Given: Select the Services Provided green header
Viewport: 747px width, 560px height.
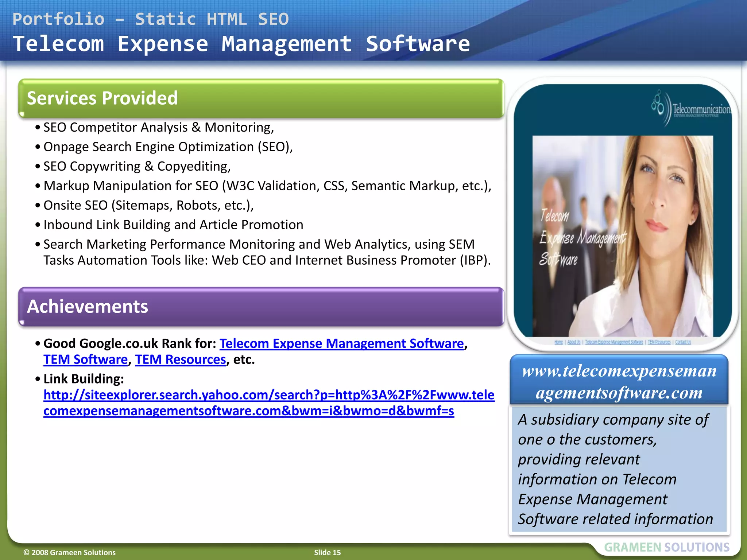Looking at the screenshot, I should (x=261, y=98).
